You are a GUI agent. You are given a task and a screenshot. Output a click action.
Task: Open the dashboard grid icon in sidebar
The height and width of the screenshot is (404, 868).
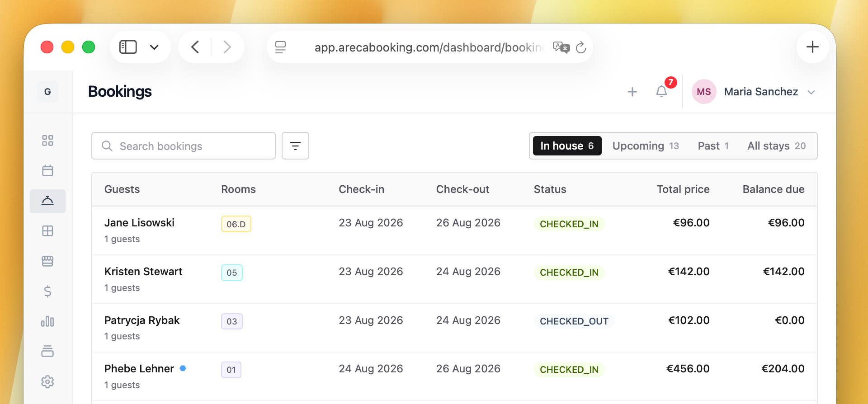coord(47,141)
